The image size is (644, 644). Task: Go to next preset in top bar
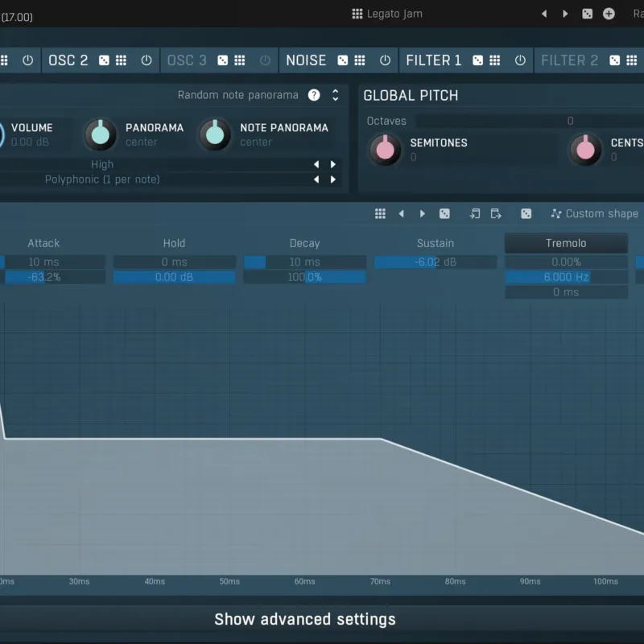(565, 14)
